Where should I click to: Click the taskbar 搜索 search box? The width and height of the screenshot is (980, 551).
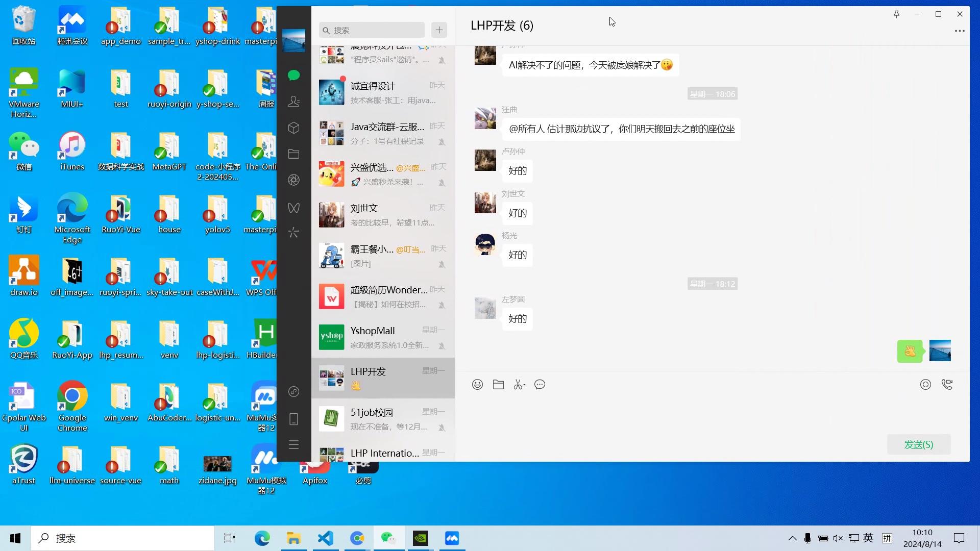pyautogui.click(x=122, y=538)
